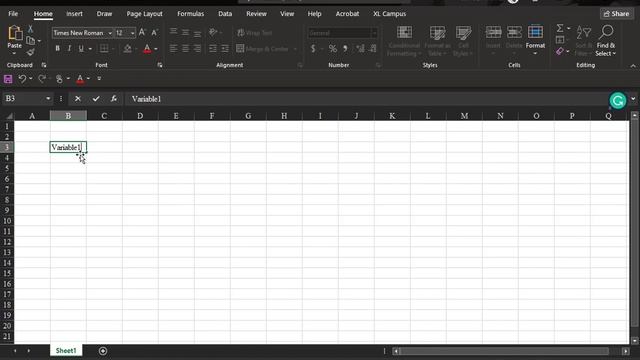Toggle Wrap Text
Image resolution: width=640 pixels, height=360 pixels.
255,33
